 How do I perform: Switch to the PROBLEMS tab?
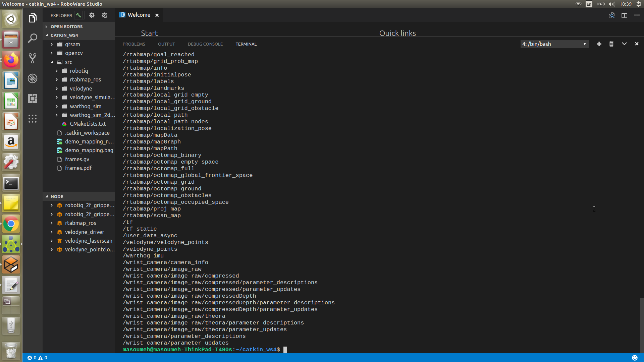click(134, 44)
